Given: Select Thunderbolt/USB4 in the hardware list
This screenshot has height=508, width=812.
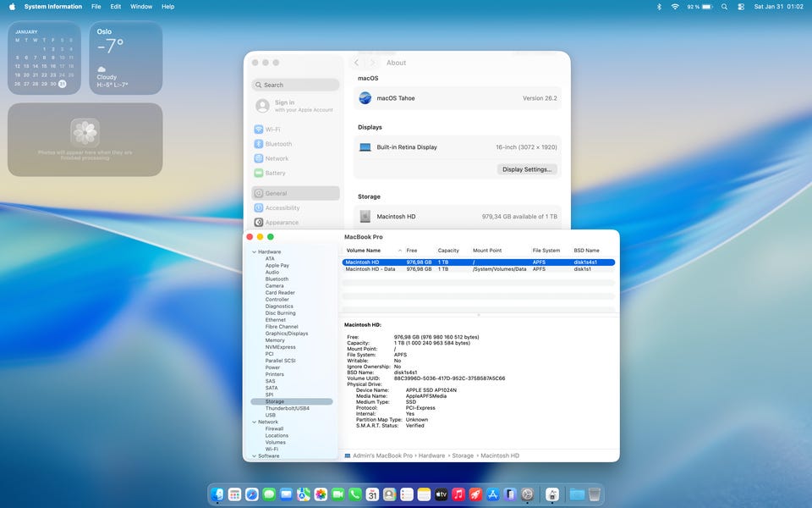Looking at the screenshot, I should click(287, 408).
